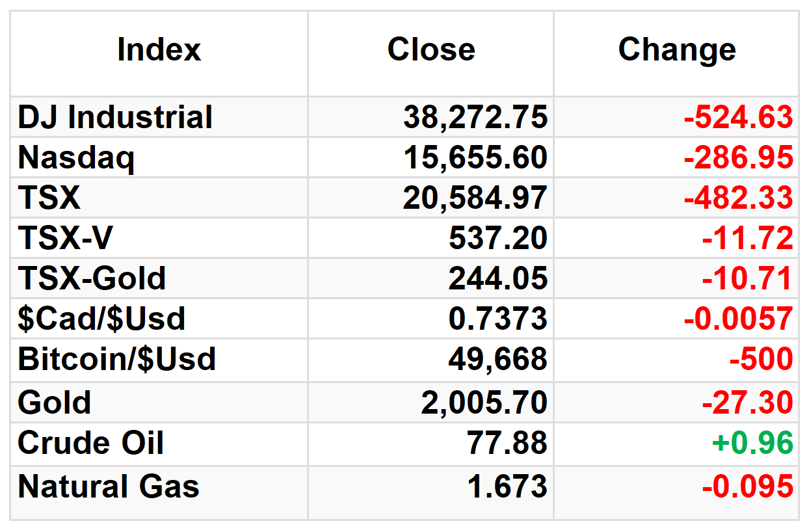Select the Nasdaq row label
The height and width of the screenshot is (532, 809).
coord(77,158)
